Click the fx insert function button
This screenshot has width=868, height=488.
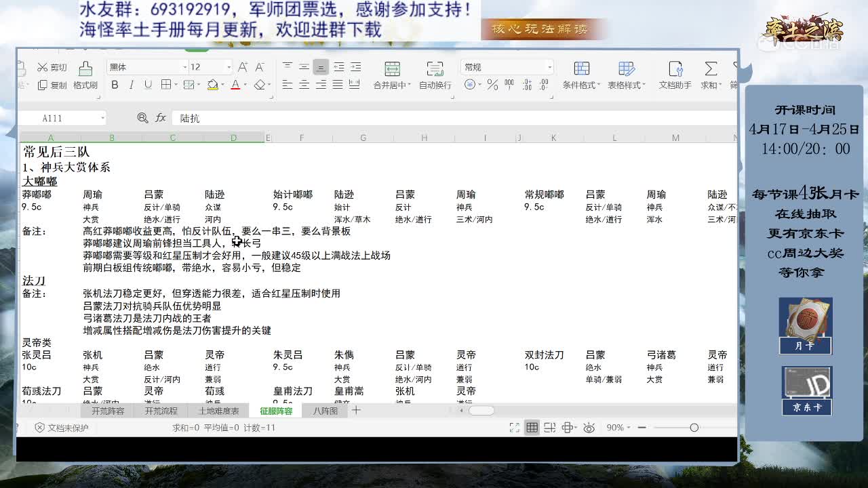161,118
